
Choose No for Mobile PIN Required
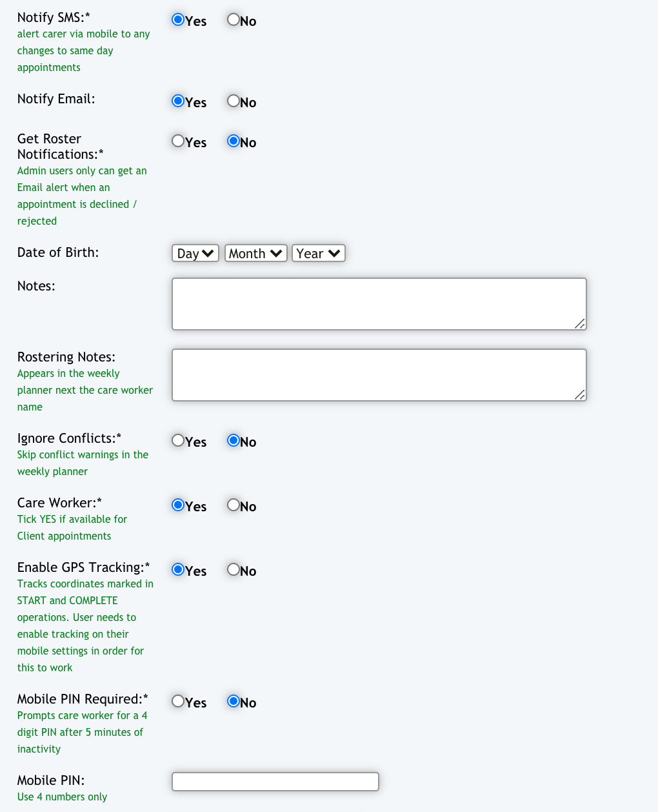coord(234,702)
